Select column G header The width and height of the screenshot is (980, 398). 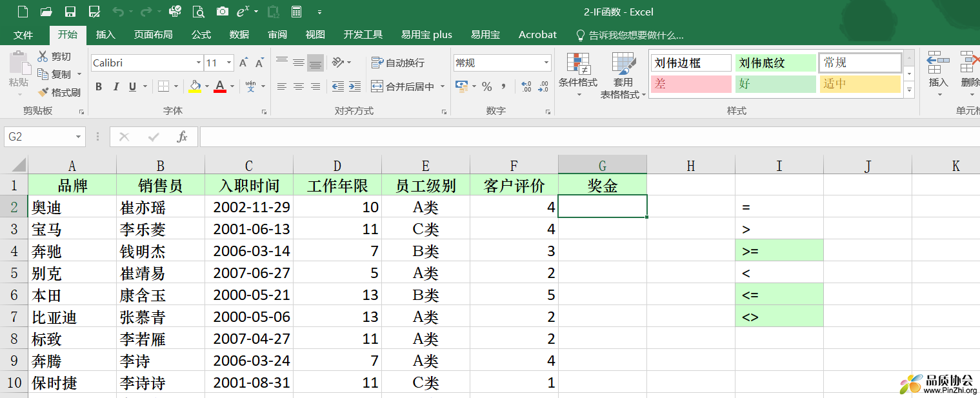603,166
